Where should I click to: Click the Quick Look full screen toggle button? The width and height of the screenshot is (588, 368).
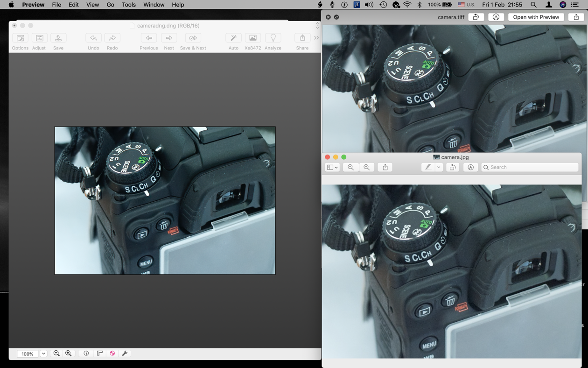point(336,17)
